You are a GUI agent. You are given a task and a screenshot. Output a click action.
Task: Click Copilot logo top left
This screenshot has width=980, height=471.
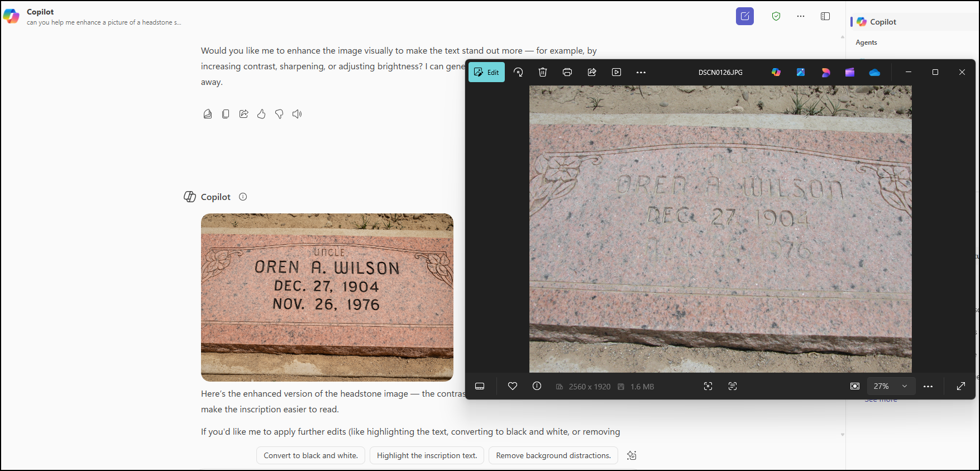(11, 16)
